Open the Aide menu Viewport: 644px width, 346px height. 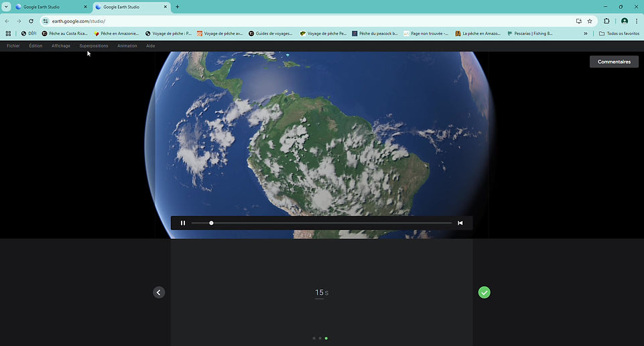point(151,46)
